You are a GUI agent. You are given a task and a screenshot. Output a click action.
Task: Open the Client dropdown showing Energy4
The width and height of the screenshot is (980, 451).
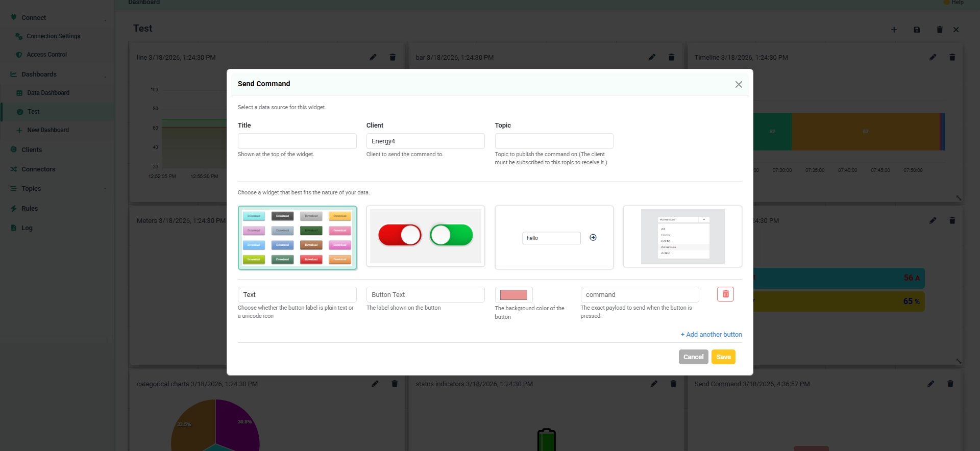pos(425,141)
